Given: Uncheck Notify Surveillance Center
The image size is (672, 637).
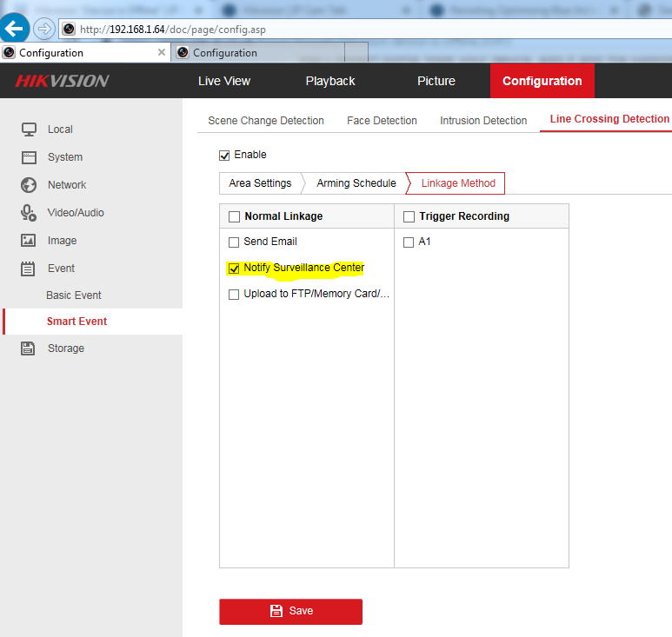Looking at the screenshot, I should [233, 269].
